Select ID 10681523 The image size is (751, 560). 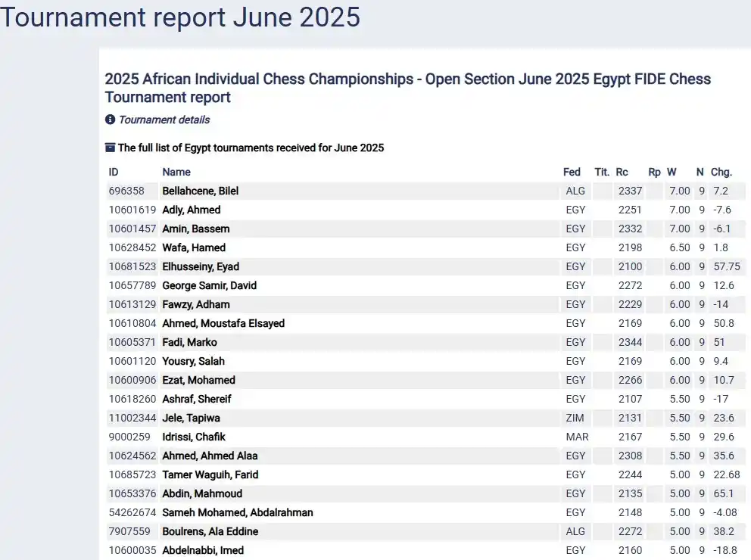132,266
